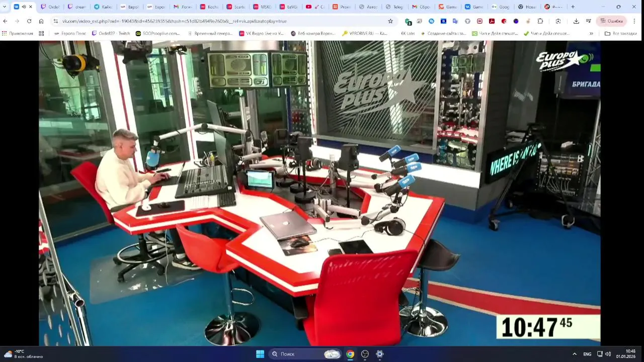Open the gear app taskbar icon
This screenshot has width=644, height=362.
[380, 354]
